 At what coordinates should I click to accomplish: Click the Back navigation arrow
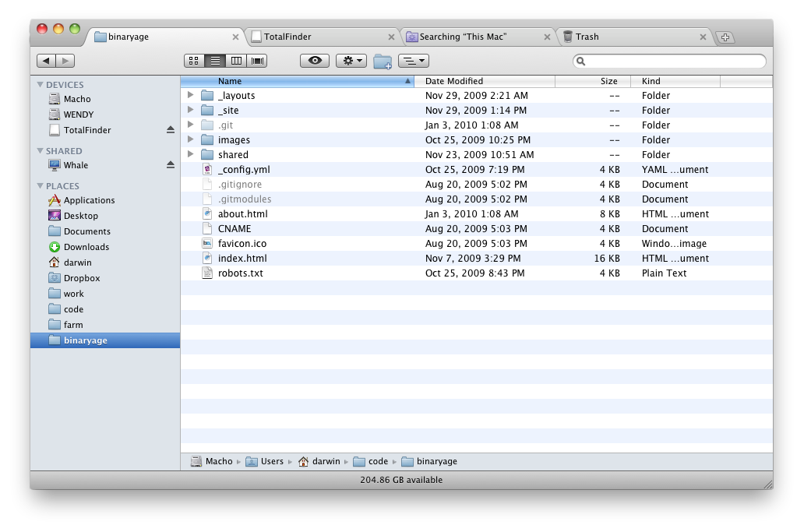click(47, 61)
